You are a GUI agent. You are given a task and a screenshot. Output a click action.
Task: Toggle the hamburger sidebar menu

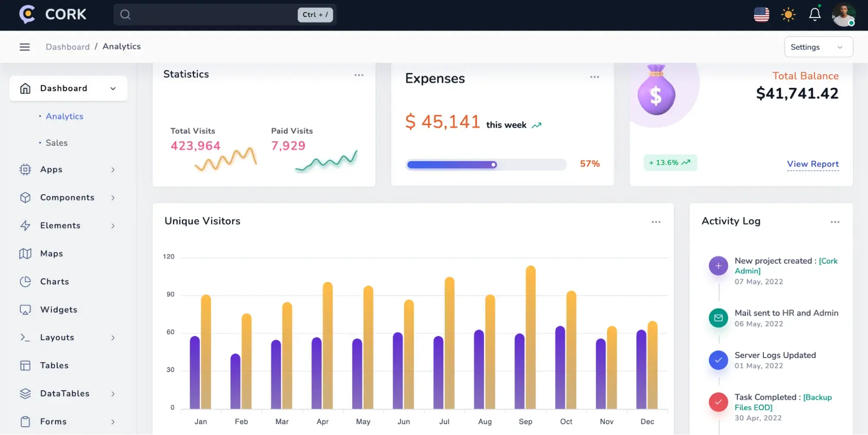tap(25, 47)
